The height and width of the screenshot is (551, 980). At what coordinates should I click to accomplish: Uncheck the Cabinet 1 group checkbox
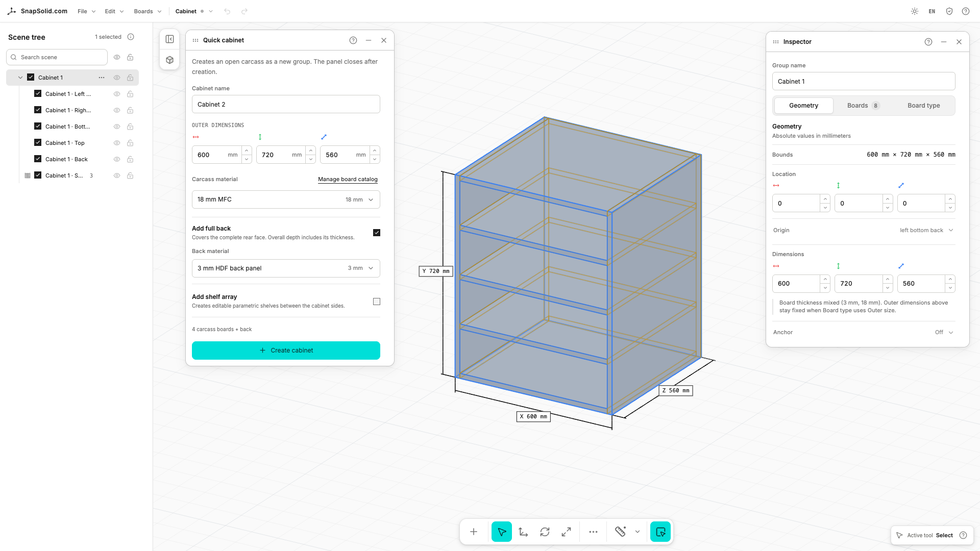coord(31,78)
